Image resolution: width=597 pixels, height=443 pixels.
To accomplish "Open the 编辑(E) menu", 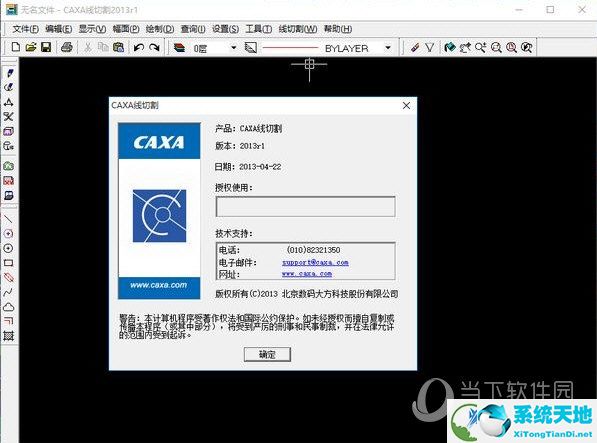I will pos(59,29).
